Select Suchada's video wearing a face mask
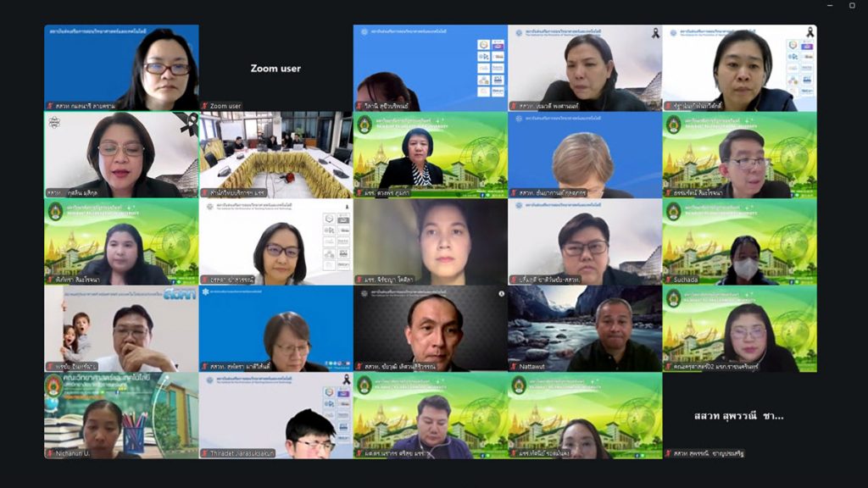 739,240
